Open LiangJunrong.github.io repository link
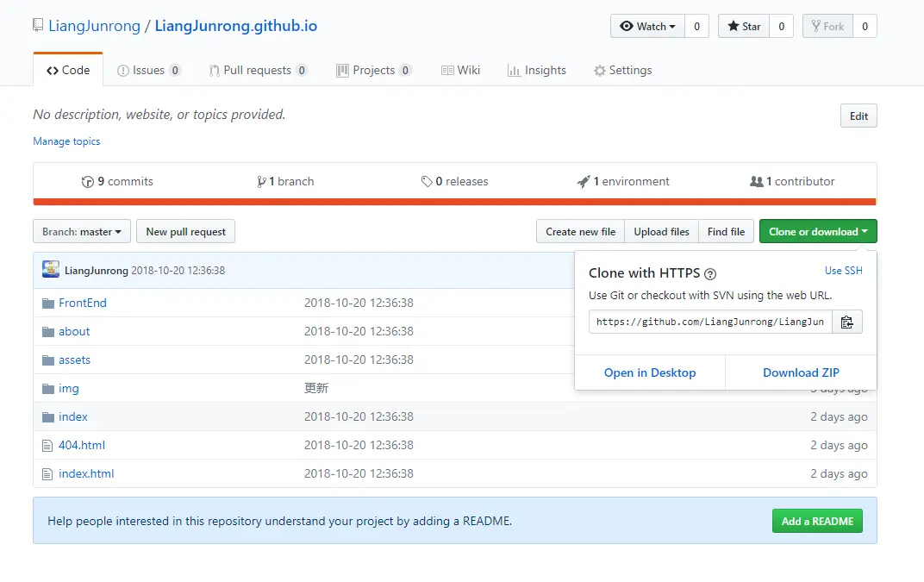This screenshot has width=924, height=582. tap(235, 26)
